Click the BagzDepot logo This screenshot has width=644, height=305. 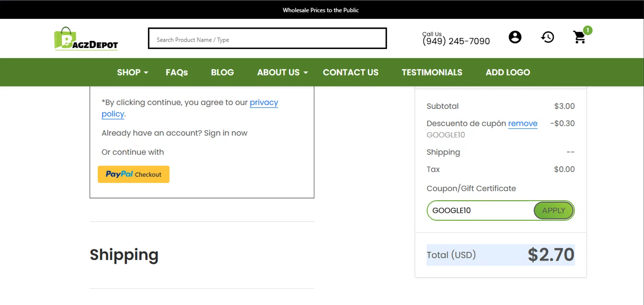[86, 39]
